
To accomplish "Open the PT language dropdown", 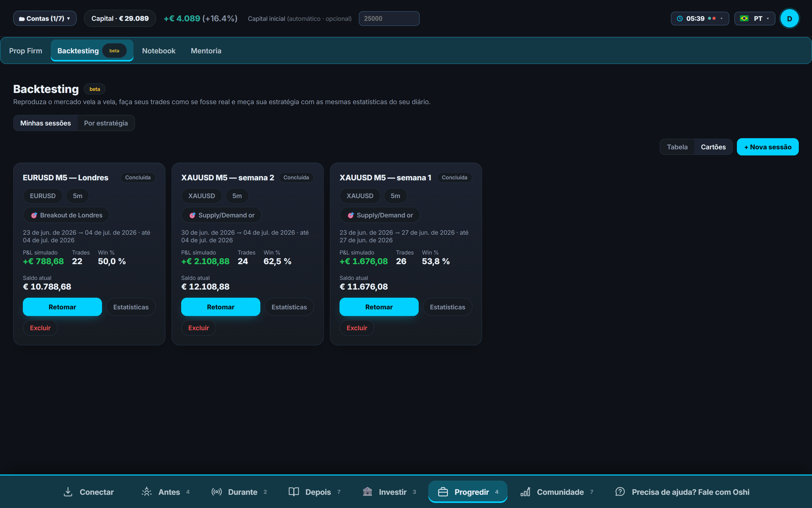I will [754, 19].
